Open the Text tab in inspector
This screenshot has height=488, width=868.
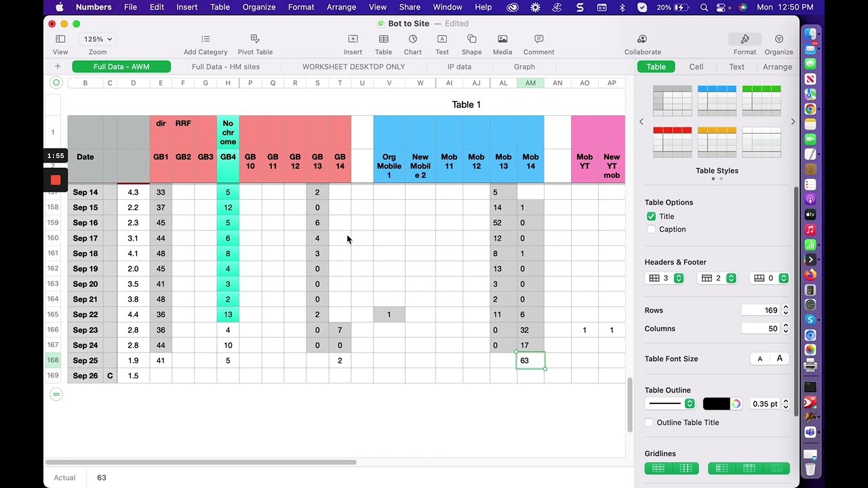pyautogui.click(x=736, y=66)
